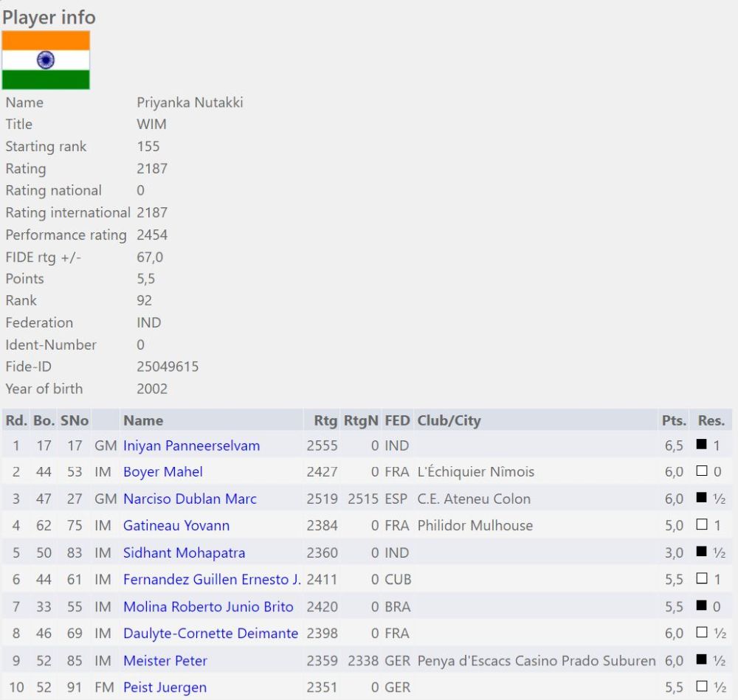Image resolution: width=738 pixels, height=700 pixels.
Task: Click the India flag image
Action: click(x=46, y=60)
